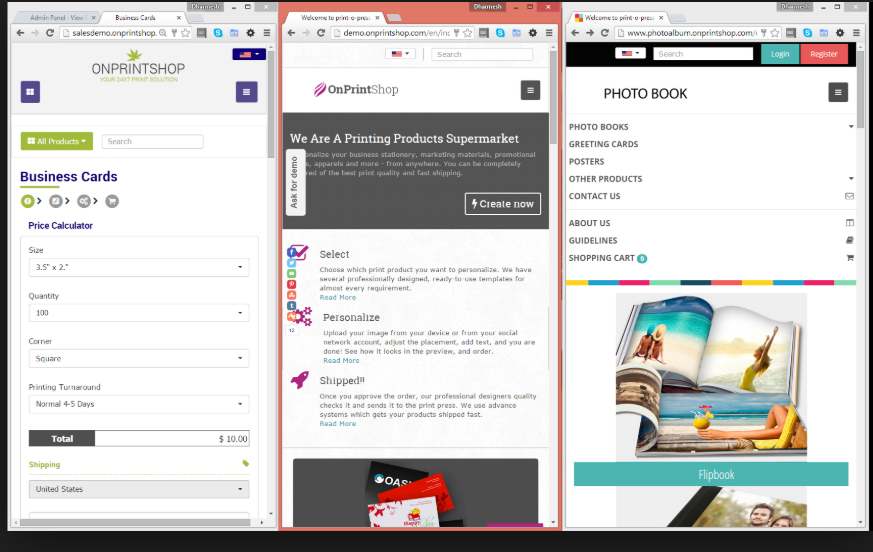Click the purple grid icon on the ONPRINTSHOP page

[30, 92]
